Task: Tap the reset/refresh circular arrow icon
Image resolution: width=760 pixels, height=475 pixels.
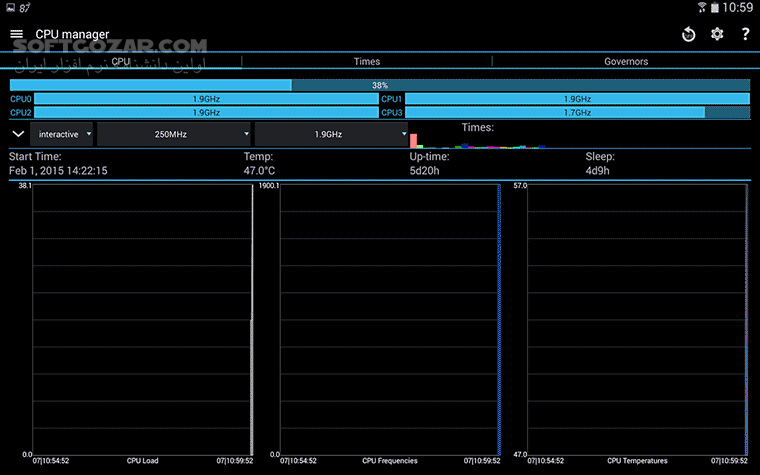Action: [689, 35]
